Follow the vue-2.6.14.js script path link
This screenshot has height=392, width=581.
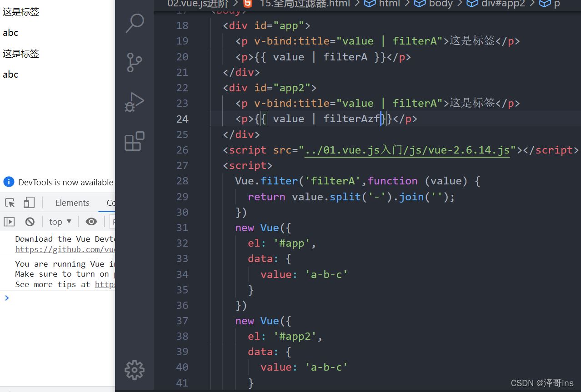tap(407, 150)
